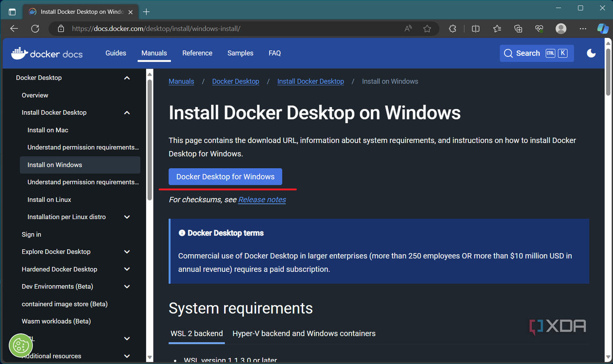Open the collections icon
This screenshot has height=364, width=613.
coord(518,28)
